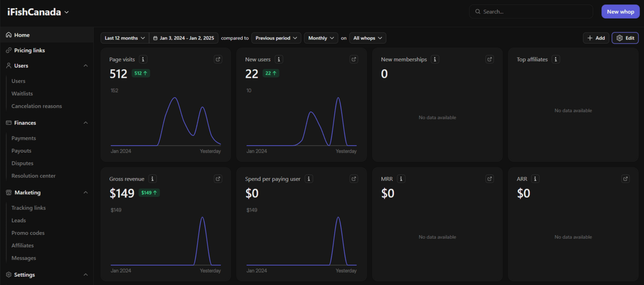Click the calendar icon in date range
This screenshot has width=644, height=285.
pos(155,38)
